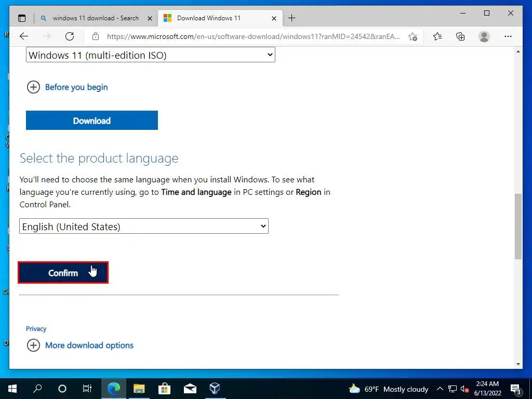The height and width of the screenshot is (399, 532).
Task: Add this page to favorites
Action: coord(413,36)
